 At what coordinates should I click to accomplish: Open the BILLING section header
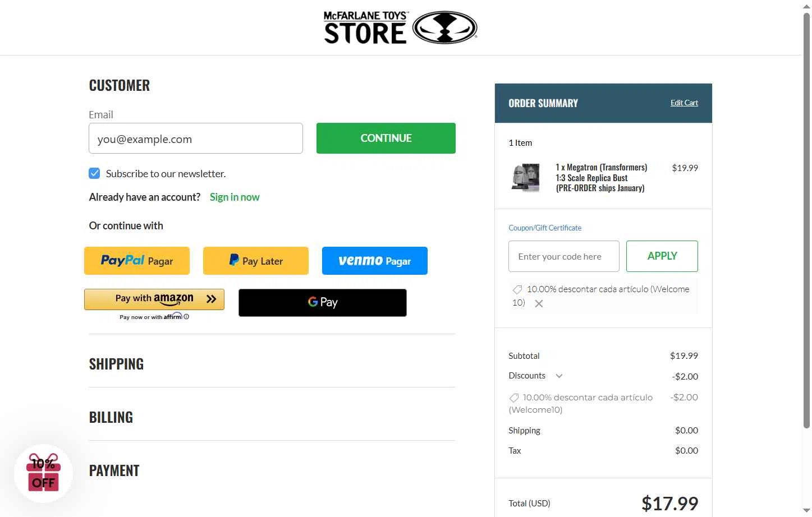tap(111, 417)
